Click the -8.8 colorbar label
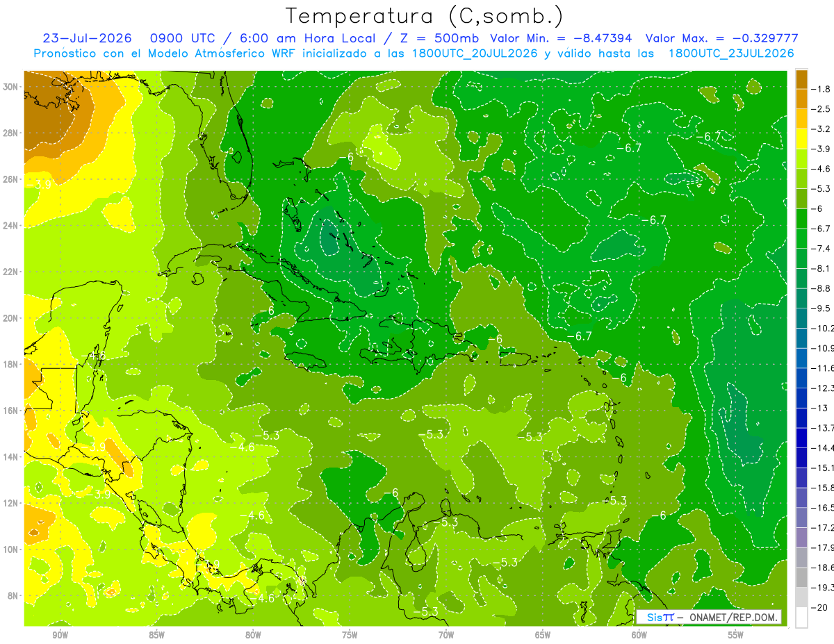The width and height of the screenshot is (834, 644). (821, 288)
